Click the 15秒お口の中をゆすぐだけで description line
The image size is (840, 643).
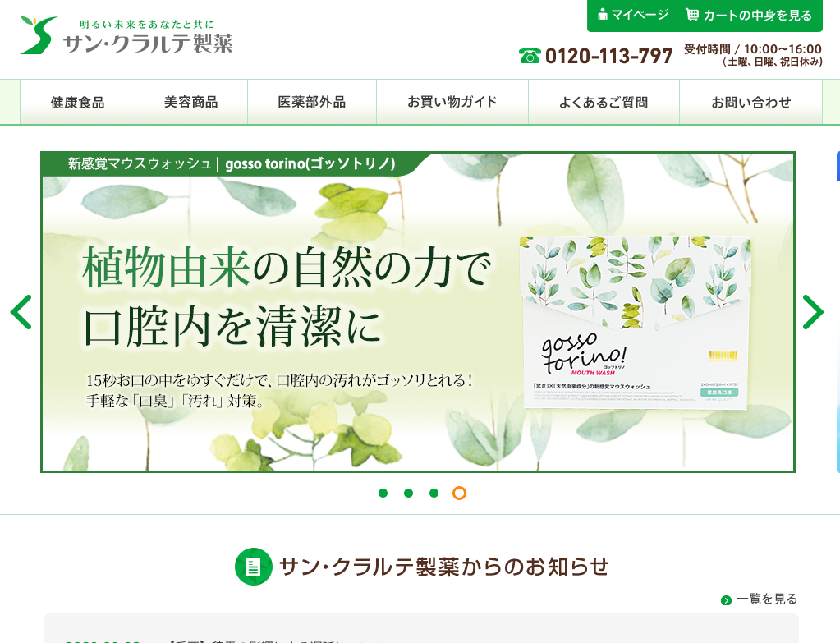[280, 380]
